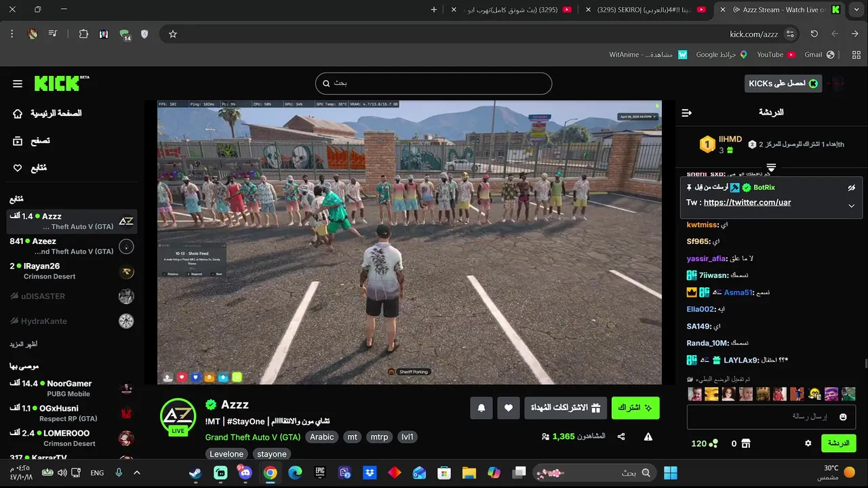This screenshot has height=488, width=868.
Task: Show hidden system tray icons chevron
Action: click(136, 473)
